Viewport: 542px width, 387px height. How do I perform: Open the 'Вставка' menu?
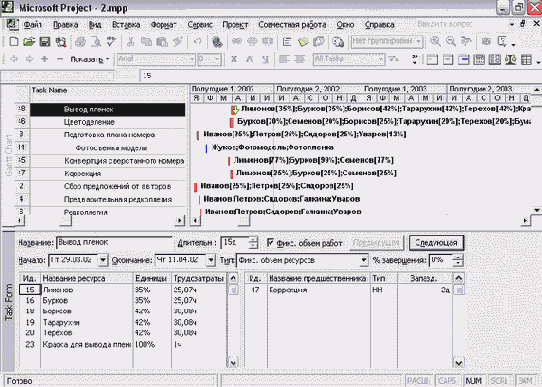tap(126, 25)
